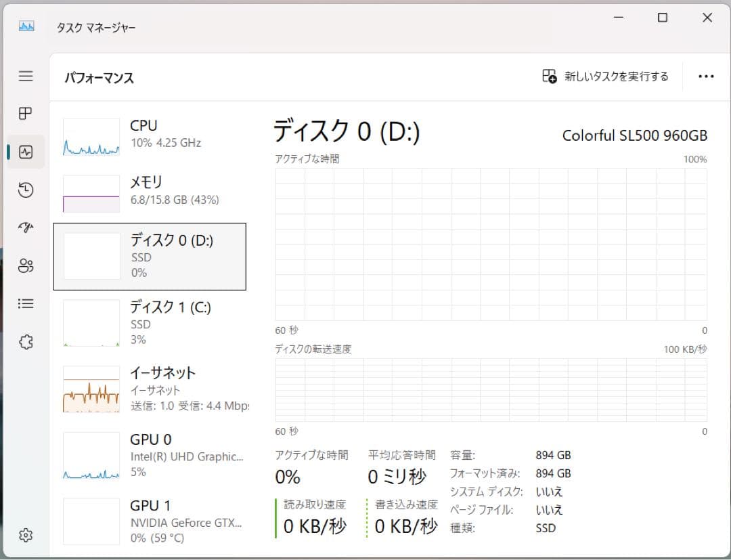Open Task Manager settings via gear icon
This screenshot has height=560, width=731.
pyautogui.click(x=25, y=535)
